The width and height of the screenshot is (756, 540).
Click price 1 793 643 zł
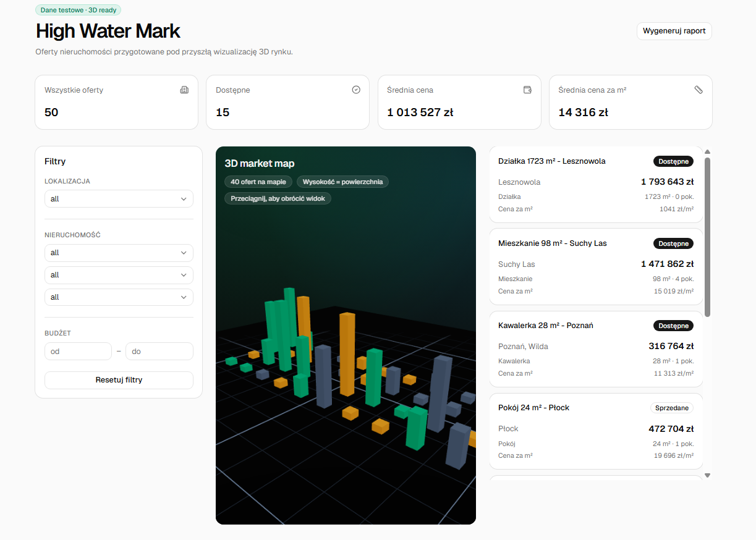[x=667, y=182]
